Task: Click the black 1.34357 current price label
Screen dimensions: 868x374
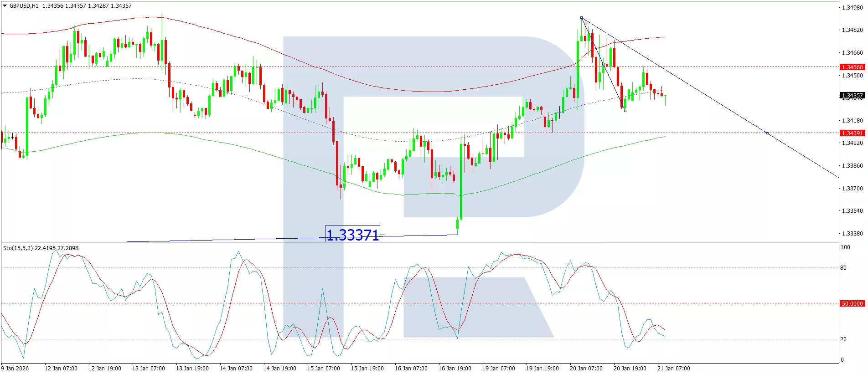Action: tap(852, 96)
